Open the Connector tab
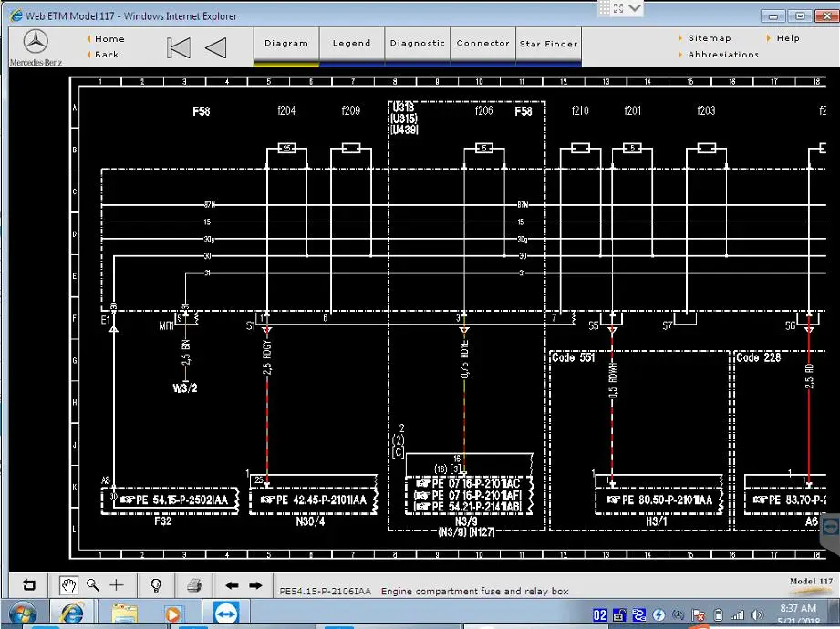The image size is (840, 629). (482, 44)
